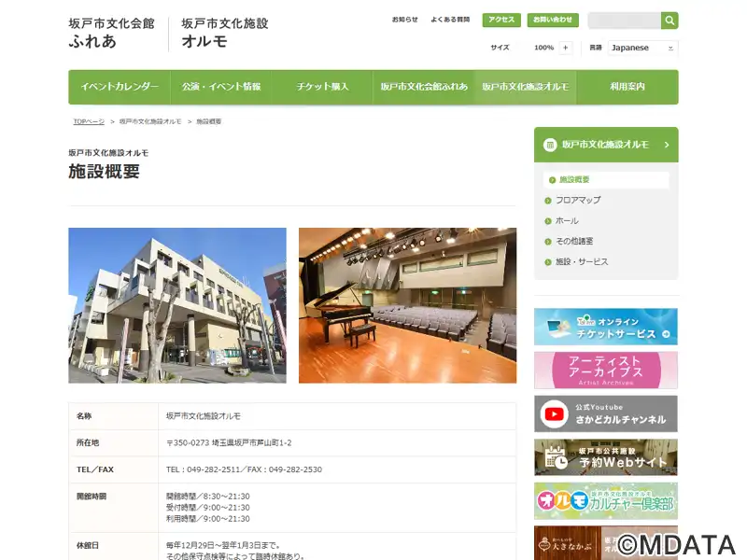
Task: Click the chevron arrow in the sidebar header
Action: coord(667,145)
